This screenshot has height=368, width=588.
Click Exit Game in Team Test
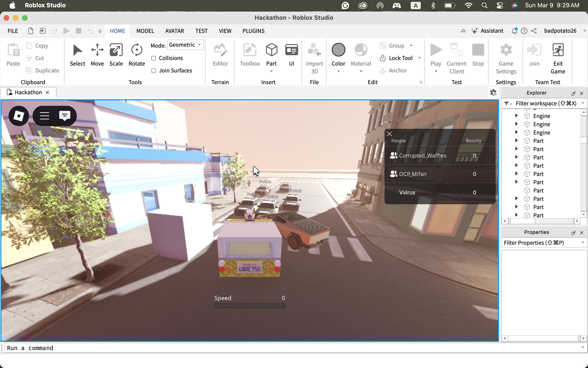[x=558, y=58]
